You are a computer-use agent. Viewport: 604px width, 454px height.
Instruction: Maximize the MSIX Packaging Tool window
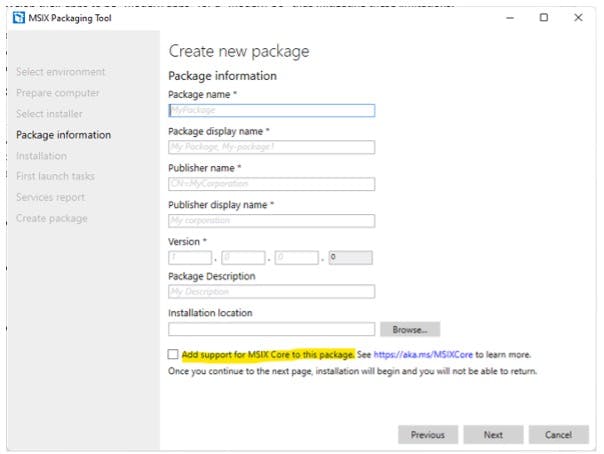click(544, 18)
